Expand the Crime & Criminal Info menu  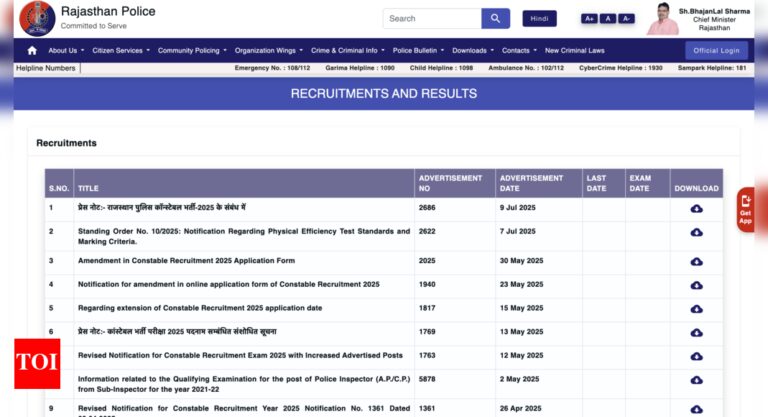pyautogui.click(x=348, y=50)
